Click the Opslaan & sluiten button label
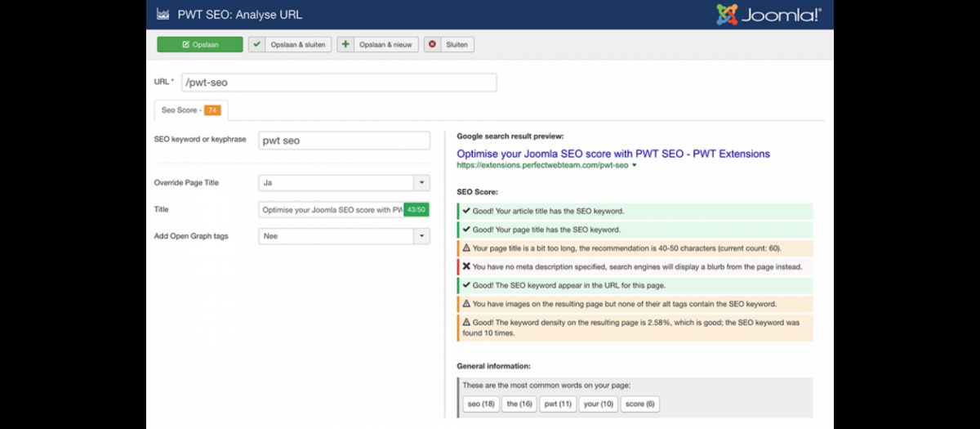Screen dimensions: 980x429 [x=298, y=45]
